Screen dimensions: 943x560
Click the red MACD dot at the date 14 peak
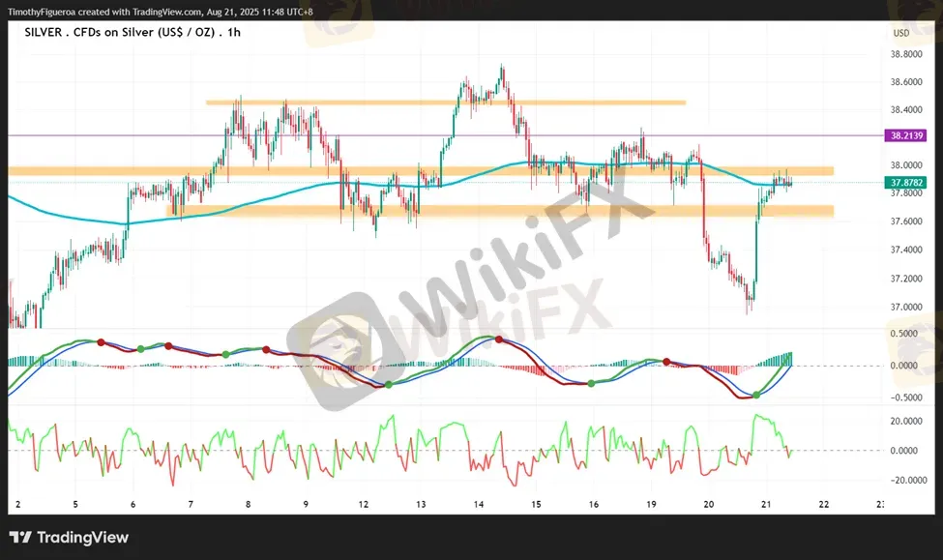pos(498,339)
